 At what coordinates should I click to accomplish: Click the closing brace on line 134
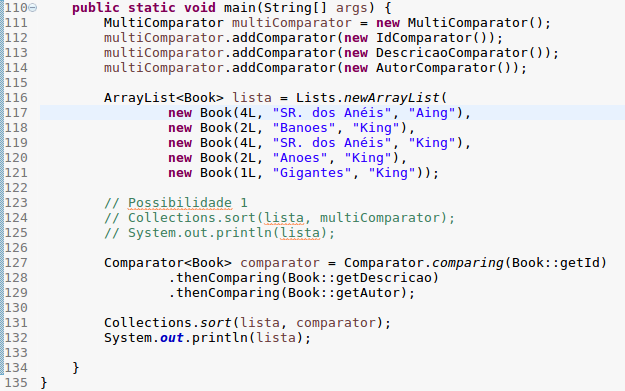click(76, 368)
